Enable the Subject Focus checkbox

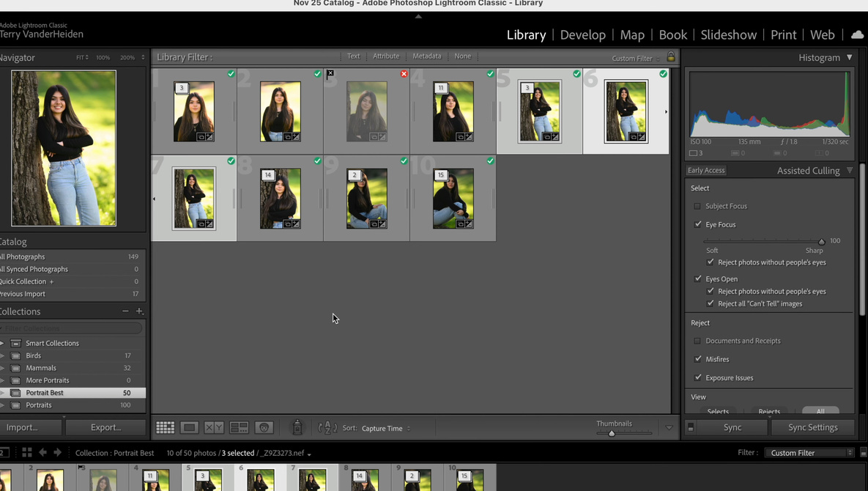(x=697, y=207)
